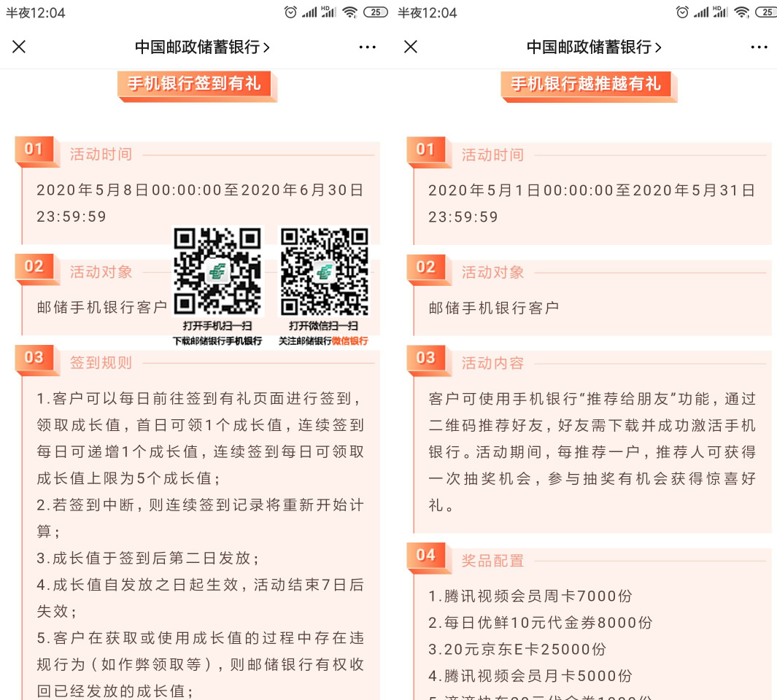
Task: Tap the paragraph starting 客户可使用手机银行
Action: point(592,452)
